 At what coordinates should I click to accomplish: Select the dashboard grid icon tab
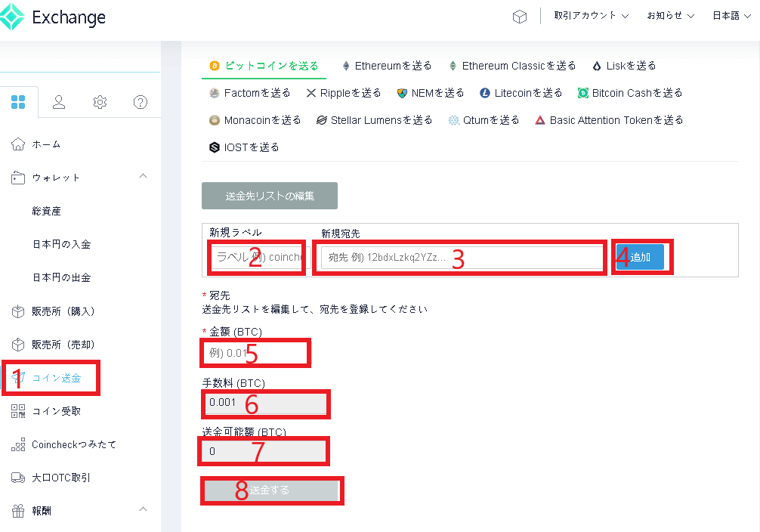pyautogui.click(x=18, y=102)
